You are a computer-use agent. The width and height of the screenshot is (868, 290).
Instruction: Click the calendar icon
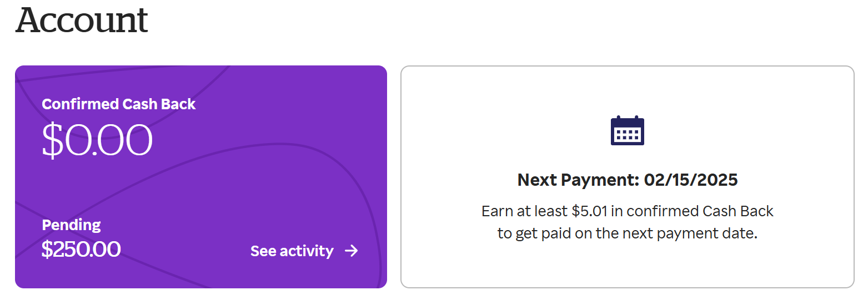pos(627,131)
